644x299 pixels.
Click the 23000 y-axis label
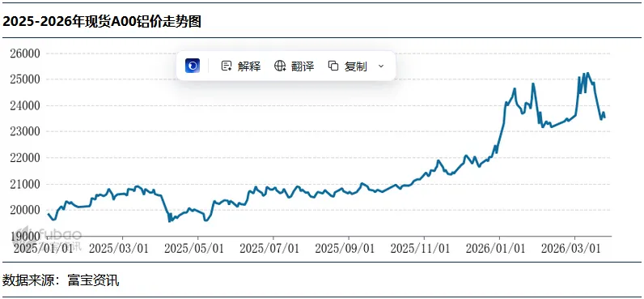tap(24, 131)
